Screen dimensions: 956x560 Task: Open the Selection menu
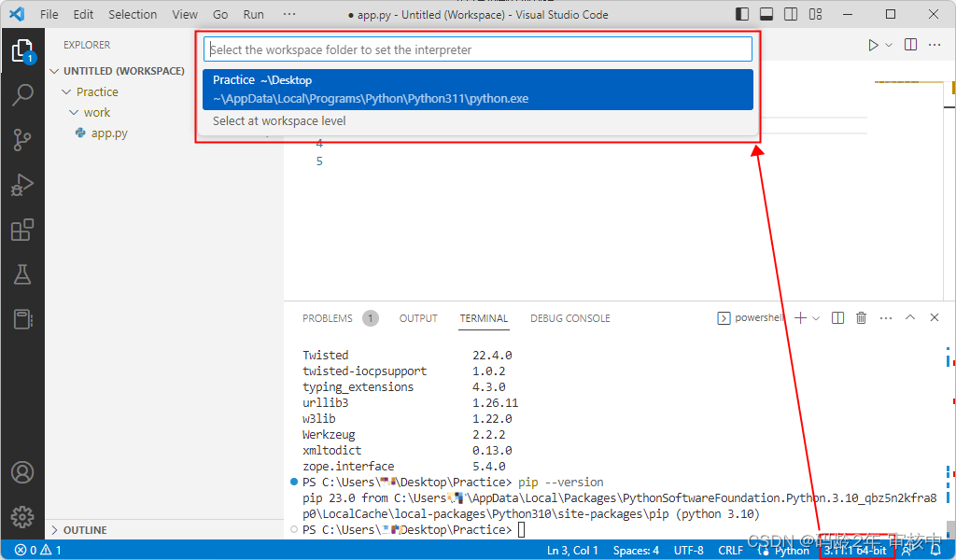click(x=133, y=14)
